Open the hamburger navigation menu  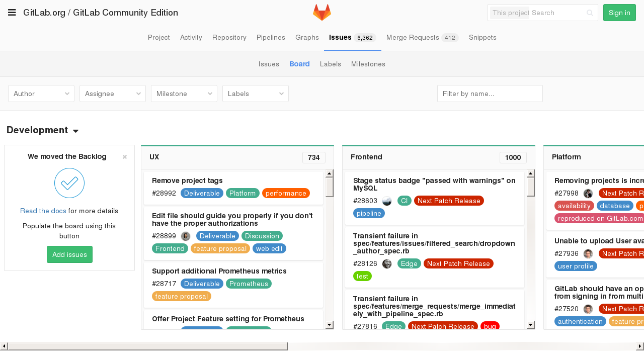12,13
